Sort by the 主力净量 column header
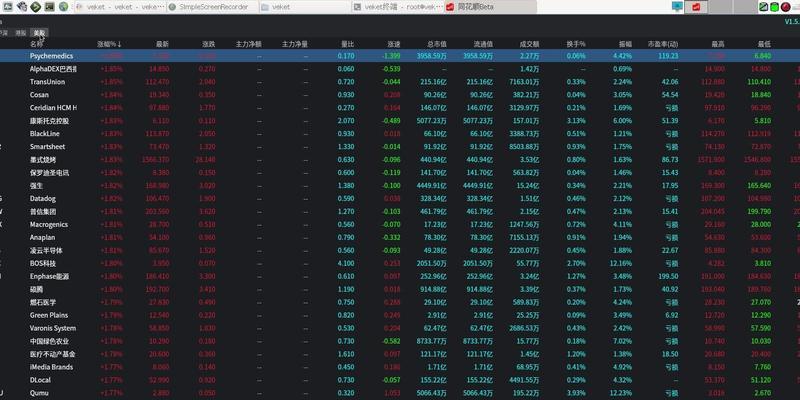The image size is (800, 400). click(x=295, y=44)
